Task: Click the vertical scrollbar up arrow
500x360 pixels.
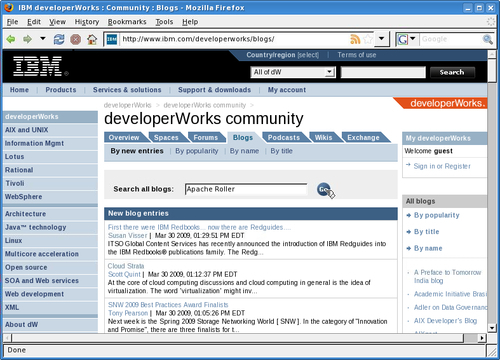Action: 492,54
